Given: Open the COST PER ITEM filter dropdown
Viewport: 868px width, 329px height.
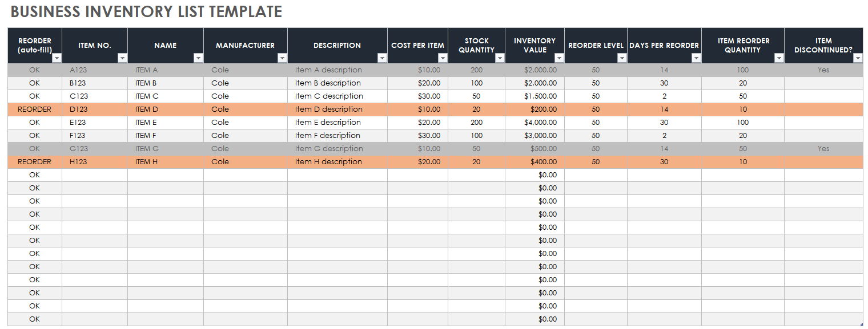Looking at the screenshot, I should point(443,58).
